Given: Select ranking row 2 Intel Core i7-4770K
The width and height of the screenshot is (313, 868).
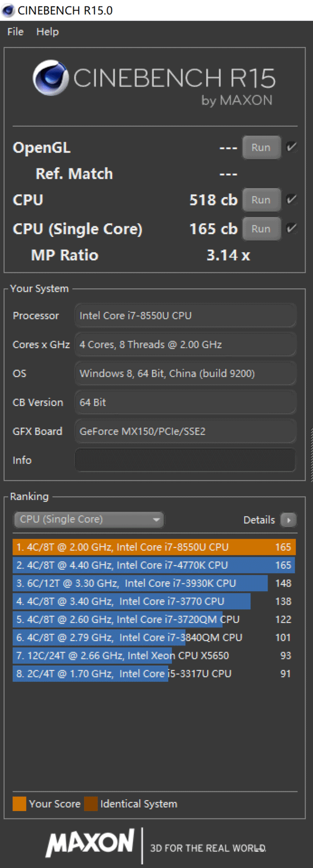Looking at the screenshot, I should coord(154,565).
